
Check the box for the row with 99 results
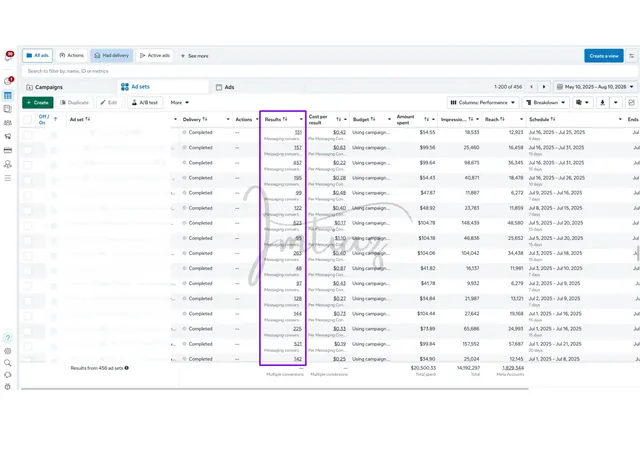point(27,196)
